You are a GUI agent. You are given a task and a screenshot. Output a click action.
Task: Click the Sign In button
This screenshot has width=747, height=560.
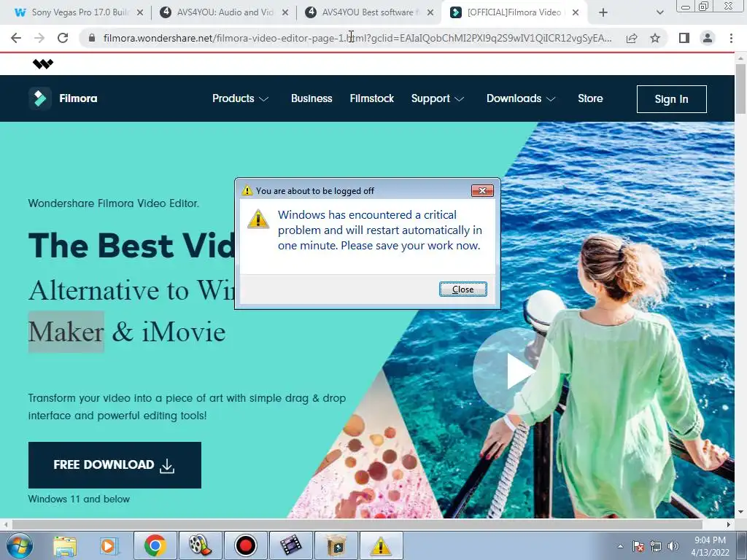coord(671,99)
